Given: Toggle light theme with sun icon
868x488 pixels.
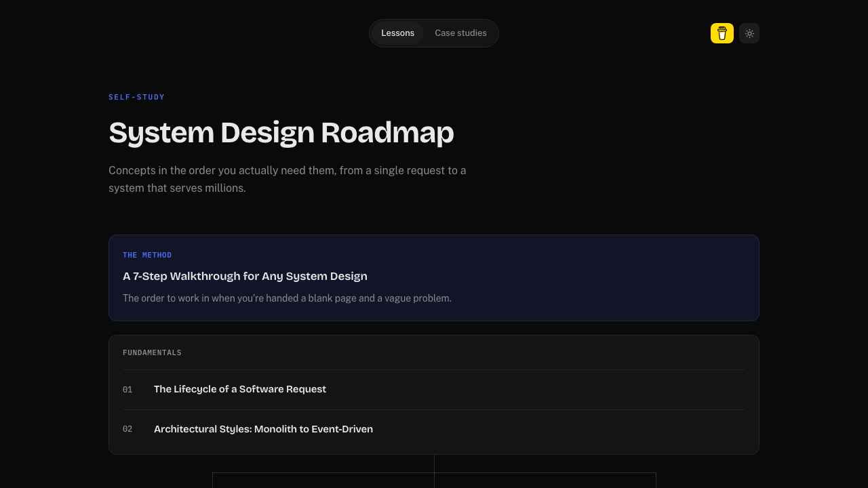Looking at the screenshot, I should click(x=749, y=33).
